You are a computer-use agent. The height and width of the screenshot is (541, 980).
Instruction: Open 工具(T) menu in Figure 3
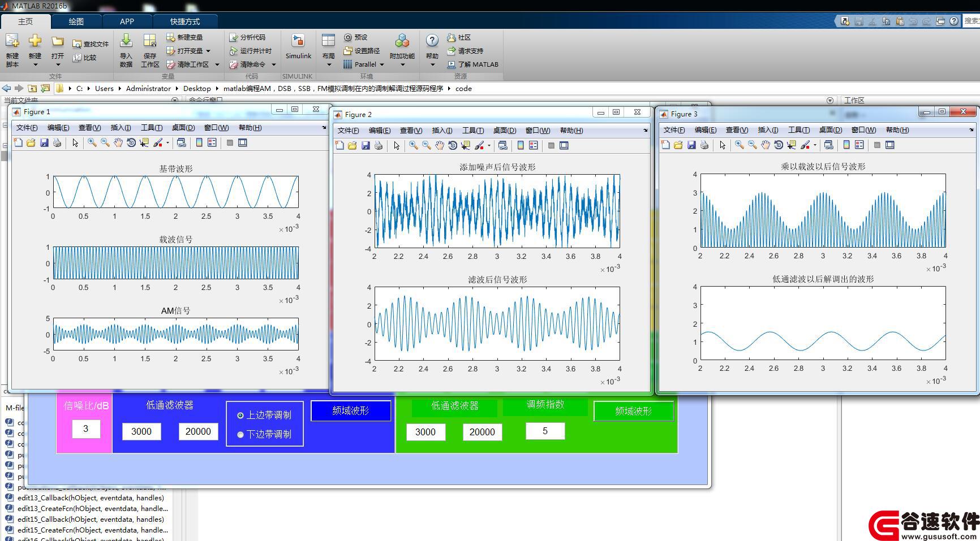[799, 130]
